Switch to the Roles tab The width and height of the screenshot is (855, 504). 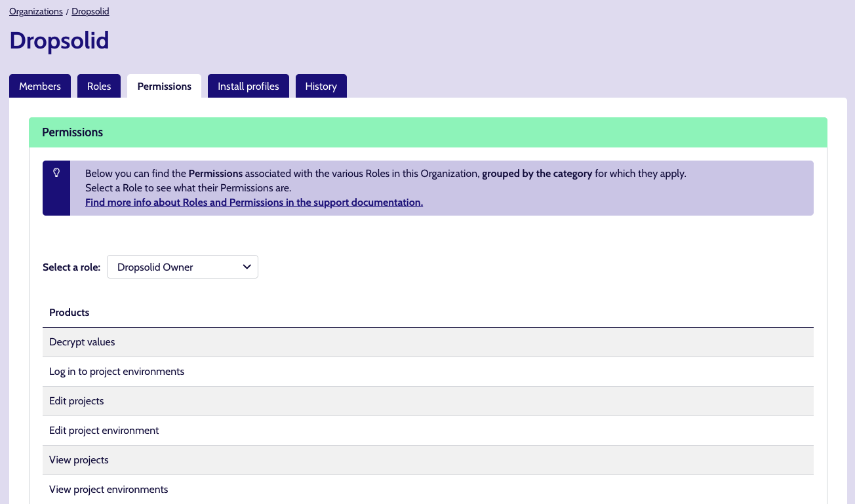99,86
